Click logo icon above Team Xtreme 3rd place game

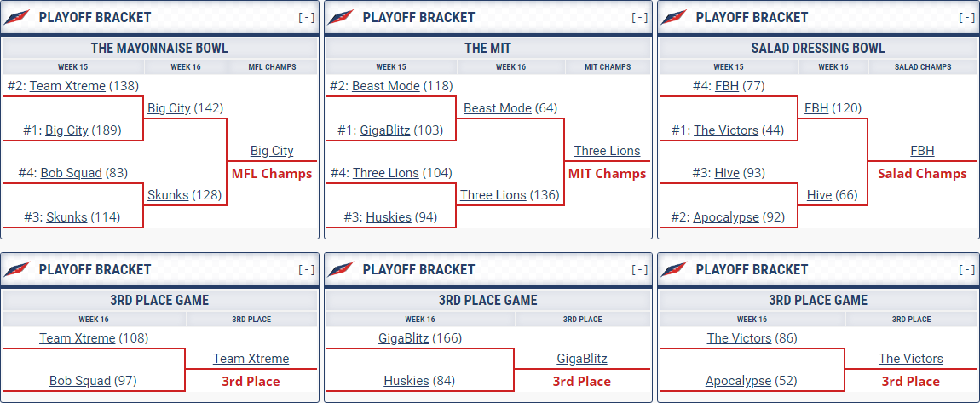click(x=18, y=269)
